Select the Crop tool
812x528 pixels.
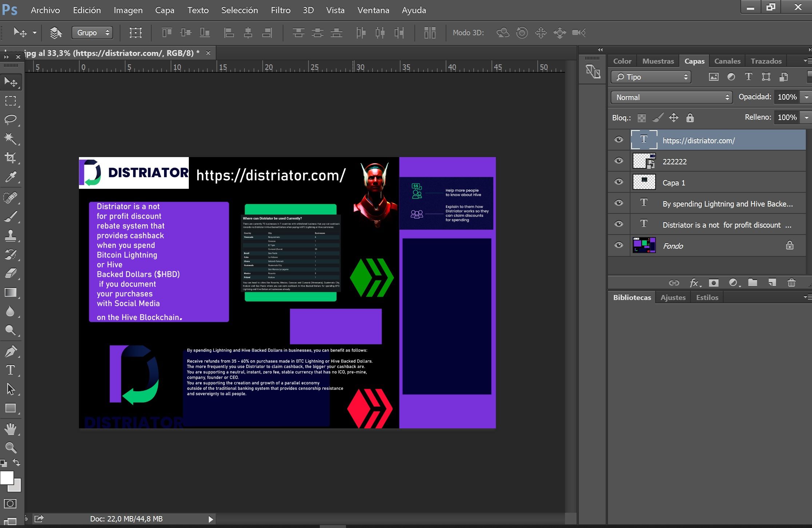coord(11,158)
